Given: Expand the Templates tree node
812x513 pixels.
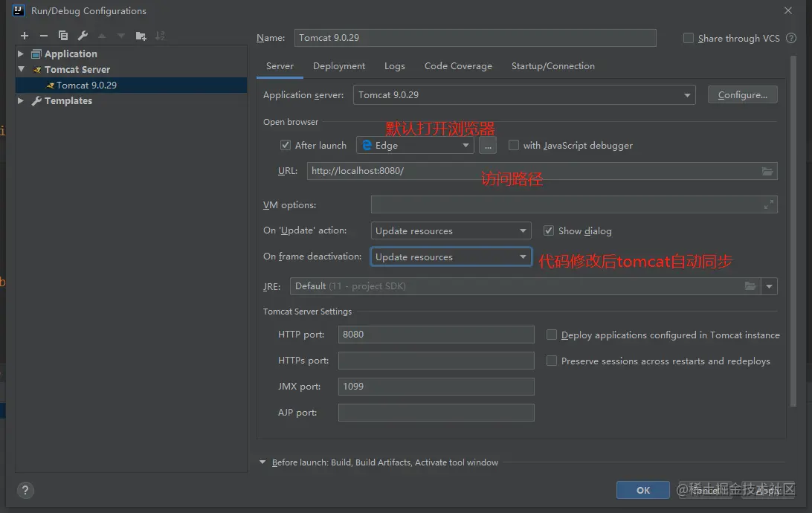Looking at the screenshot, I should [21, 100].
